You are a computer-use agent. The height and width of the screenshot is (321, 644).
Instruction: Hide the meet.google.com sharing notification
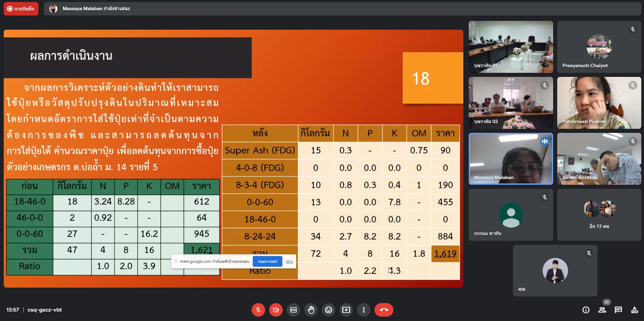point(289,262)
